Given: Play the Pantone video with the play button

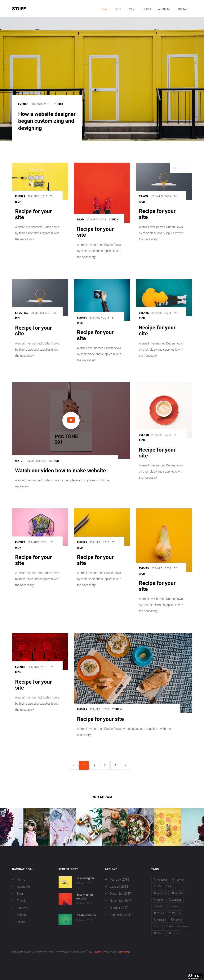Looking at the screenshot, I should point(71,420).
